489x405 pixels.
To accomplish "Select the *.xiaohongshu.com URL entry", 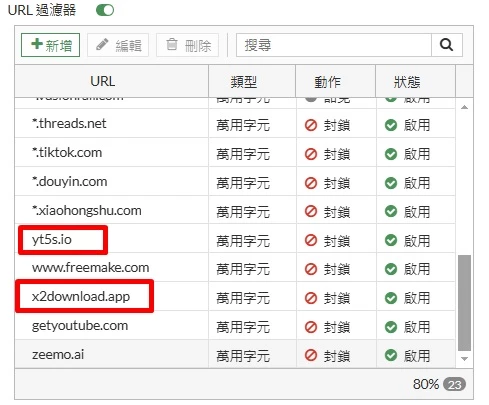I will click(87, 211).
